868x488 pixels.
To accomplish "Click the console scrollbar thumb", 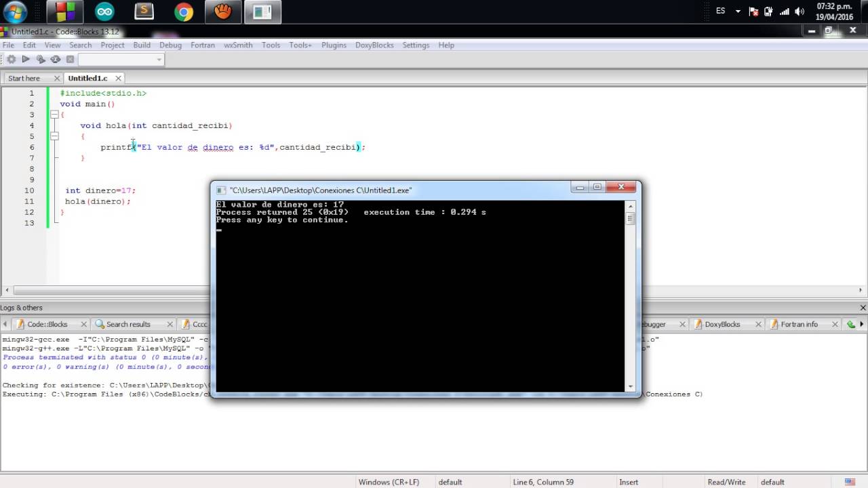I will (631, 219).
